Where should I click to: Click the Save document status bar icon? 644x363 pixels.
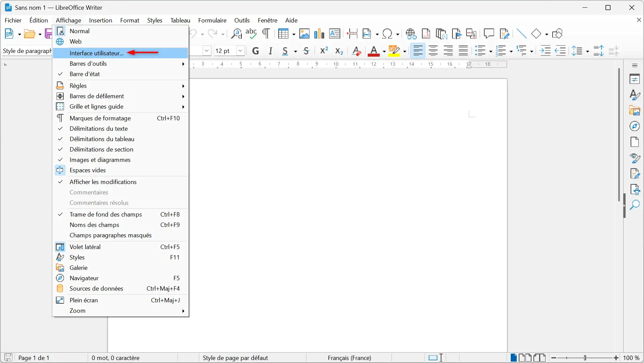click(x=8, y=358)
